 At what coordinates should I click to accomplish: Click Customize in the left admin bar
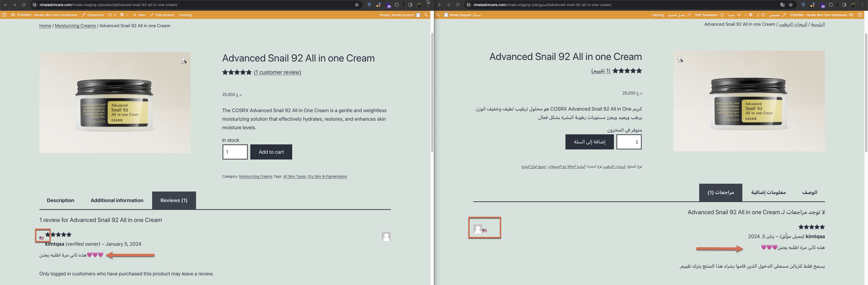tap(93, 15)
